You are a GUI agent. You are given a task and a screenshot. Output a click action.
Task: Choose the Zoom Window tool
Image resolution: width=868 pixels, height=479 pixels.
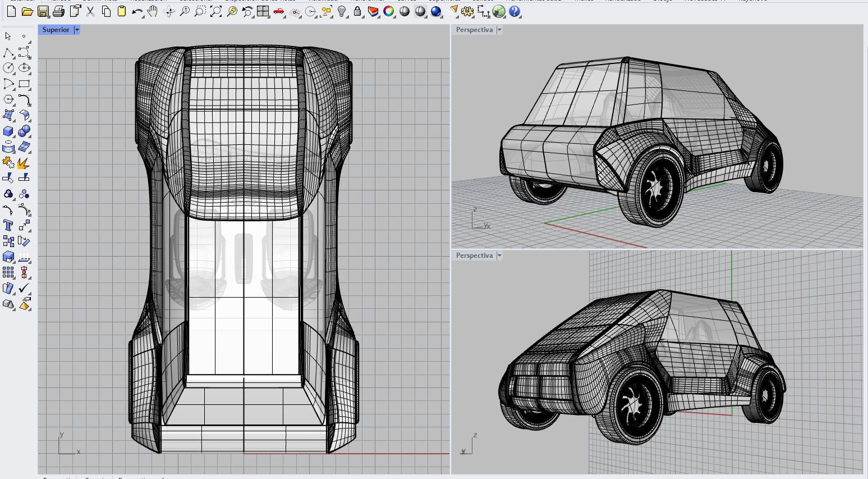200,11
